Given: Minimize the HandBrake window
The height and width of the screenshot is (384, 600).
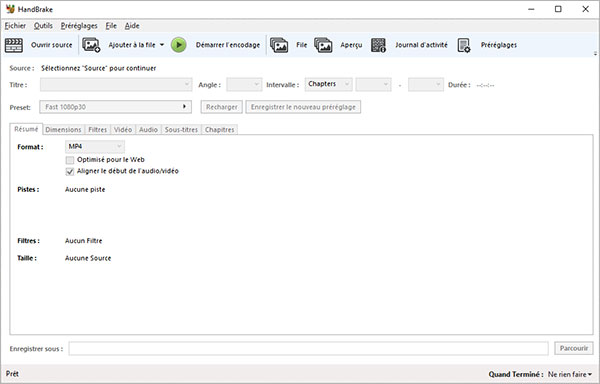Looking at the screenshot, I should point(531,9).
